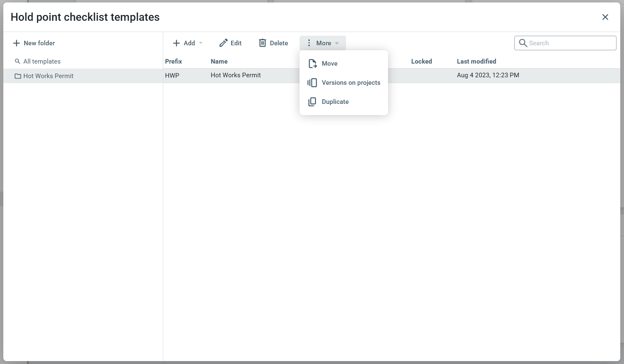Expand the Add dropdown arrow
Image resolution: width=624 pixels, height=364 pixels.
click(201, 43)
